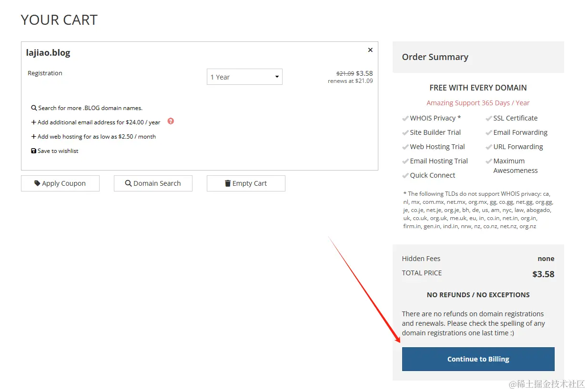
Task: Click the WHOIS Privacy * feature
Action: [x=436, y=118]
